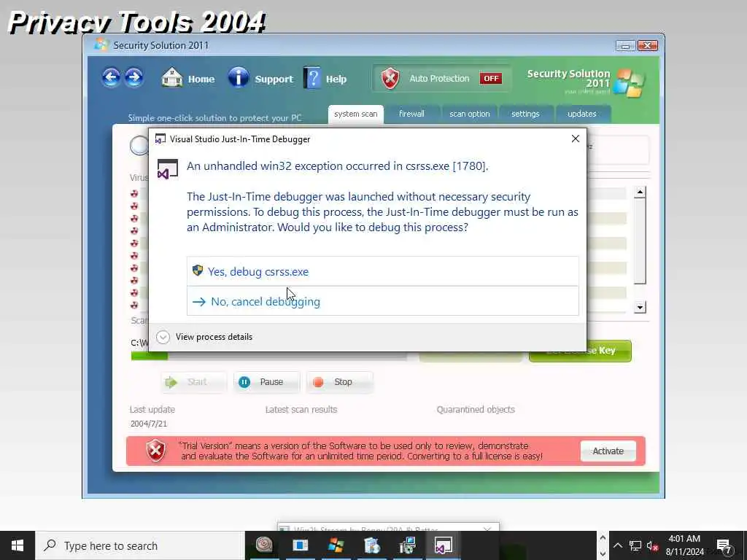Click the Support label in navigation bar
747x560 pixels.
pyautogui.click(x=274, y=79)
